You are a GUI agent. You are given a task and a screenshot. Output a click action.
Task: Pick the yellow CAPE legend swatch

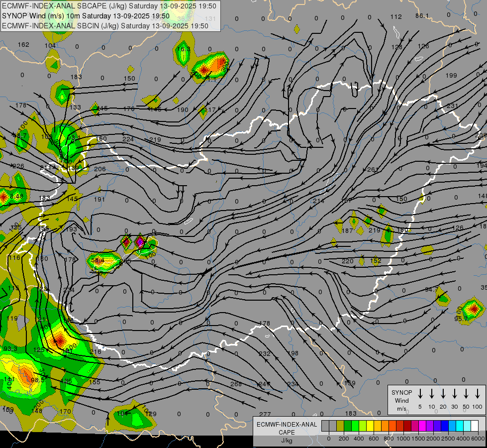click(370, 426)
